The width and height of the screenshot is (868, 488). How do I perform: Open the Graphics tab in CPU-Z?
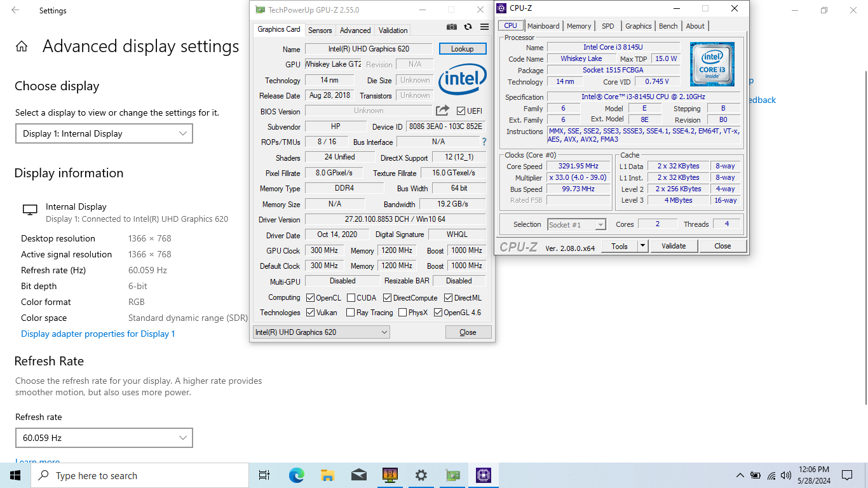639,26
